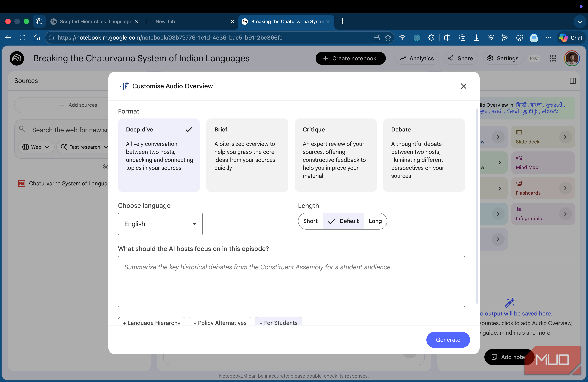Add the For Students suggestion chip
This screenshot has height=382, width=588.
(278, 321)
